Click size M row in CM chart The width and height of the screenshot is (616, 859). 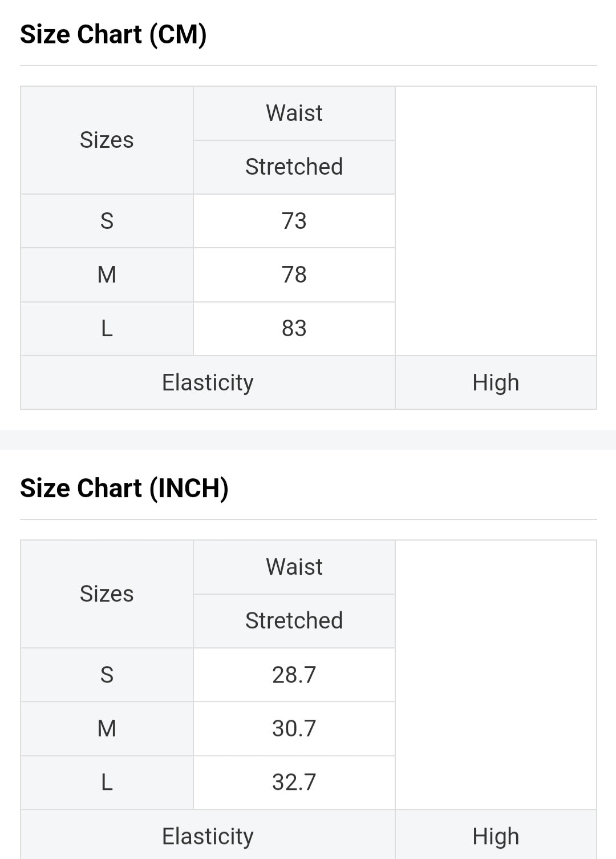click(x=107, y=275)
